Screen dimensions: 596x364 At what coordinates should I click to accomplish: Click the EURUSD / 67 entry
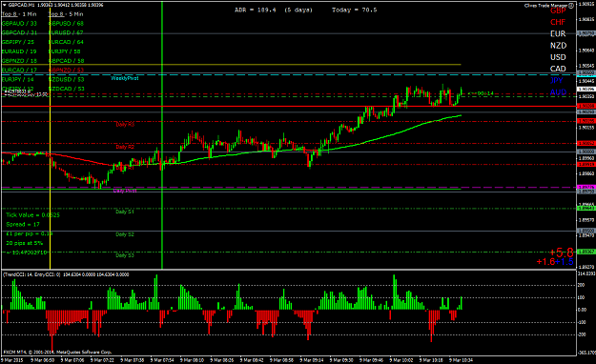[x=66, y=32]
